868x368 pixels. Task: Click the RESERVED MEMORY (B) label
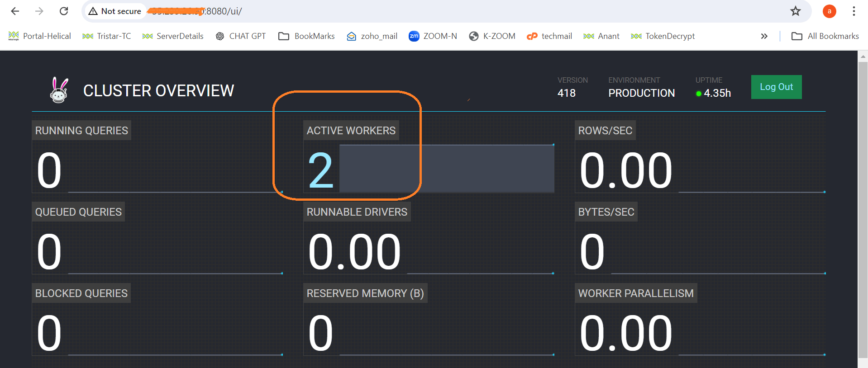365,293
